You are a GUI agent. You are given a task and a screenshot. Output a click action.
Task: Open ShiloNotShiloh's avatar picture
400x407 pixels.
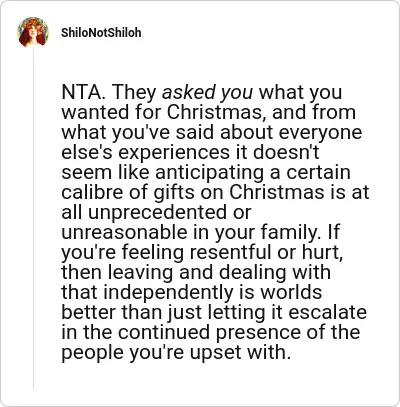coord(33,32)
